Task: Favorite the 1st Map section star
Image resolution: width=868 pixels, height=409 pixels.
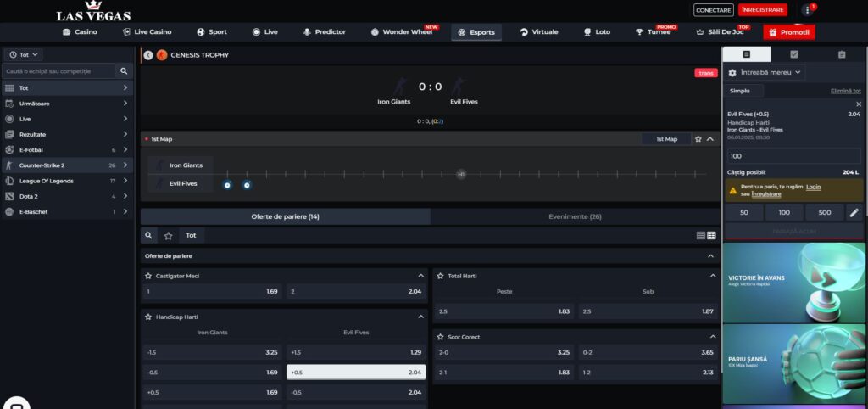Action: point(698,139)
